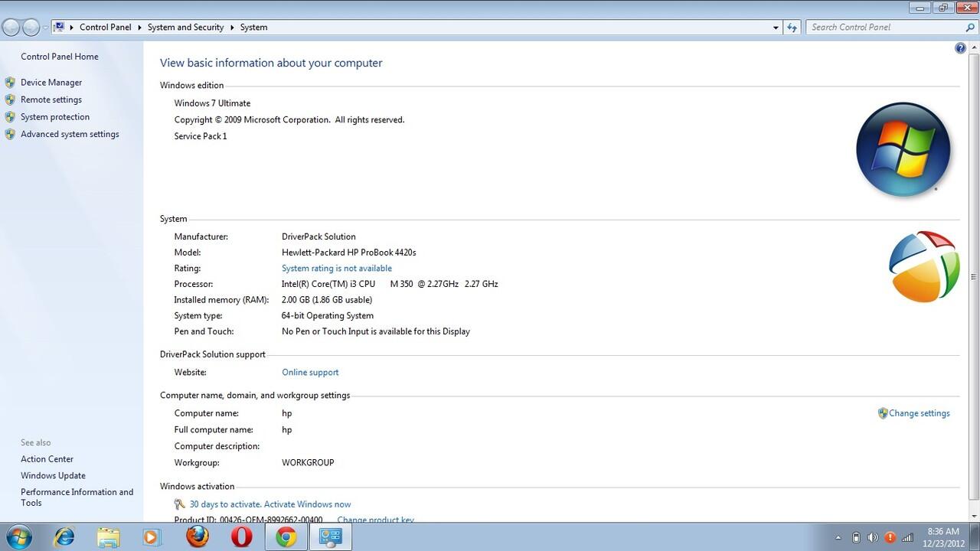Go to Control Panel Home

60,57
